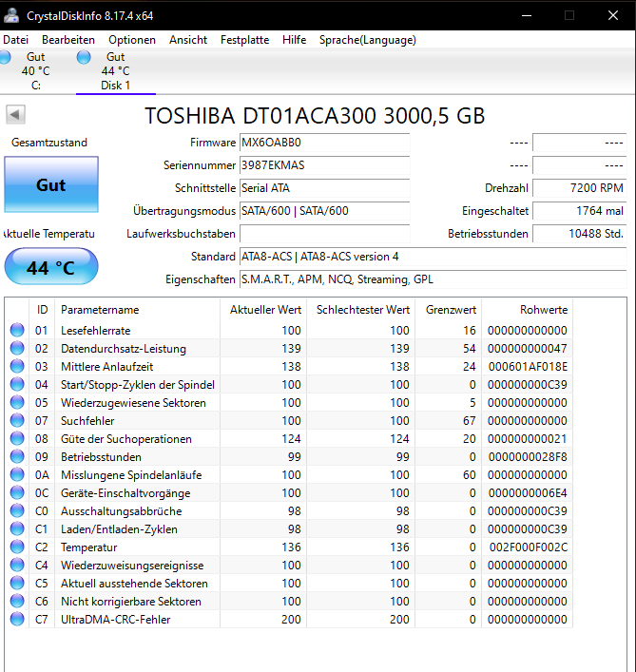Click the status orb for Misslungene Spindelanläufe row

[x=17, y=474]
